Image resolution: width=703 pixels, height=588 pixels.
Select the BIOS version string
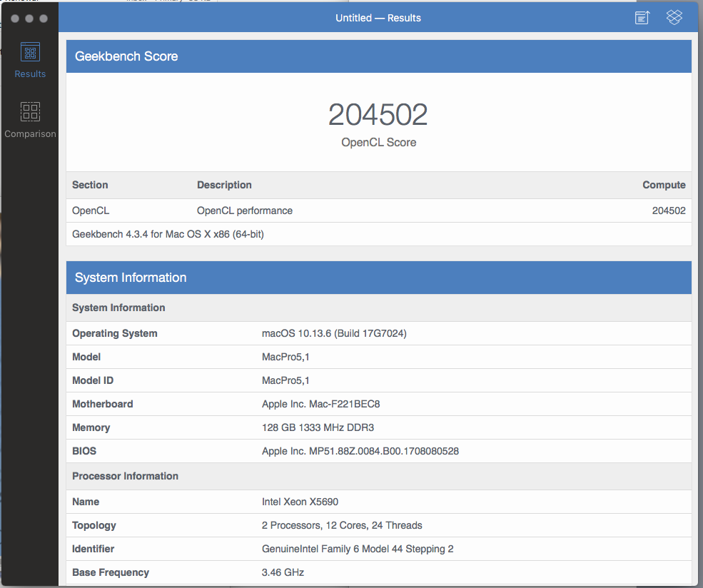pyautogui.click(x=360, y=451)
